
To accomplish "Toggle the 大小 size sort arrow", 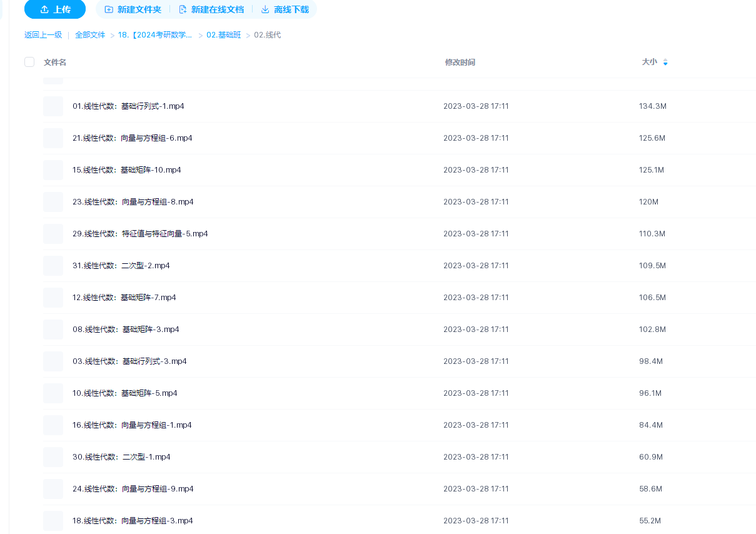I will [665, 63].
